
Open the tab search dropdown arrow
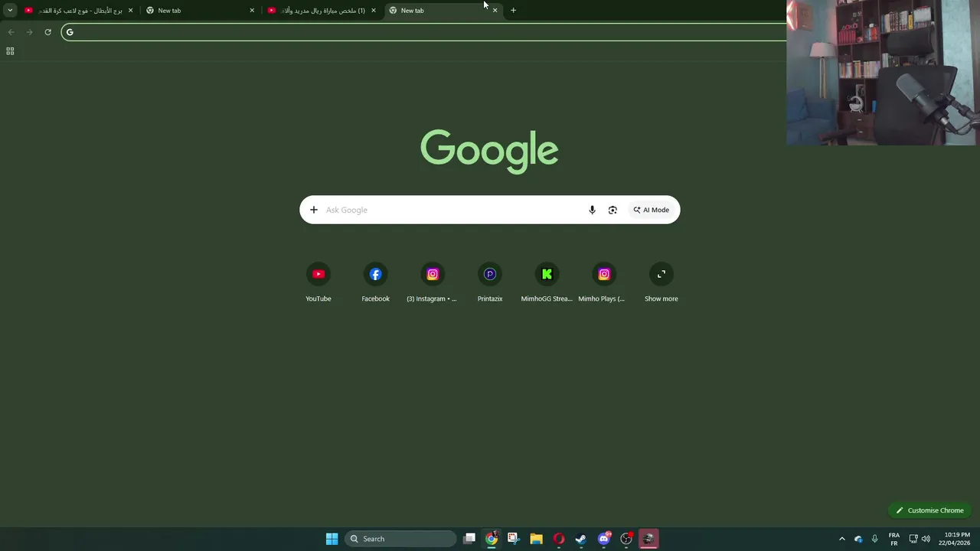(x=10, y=10)
